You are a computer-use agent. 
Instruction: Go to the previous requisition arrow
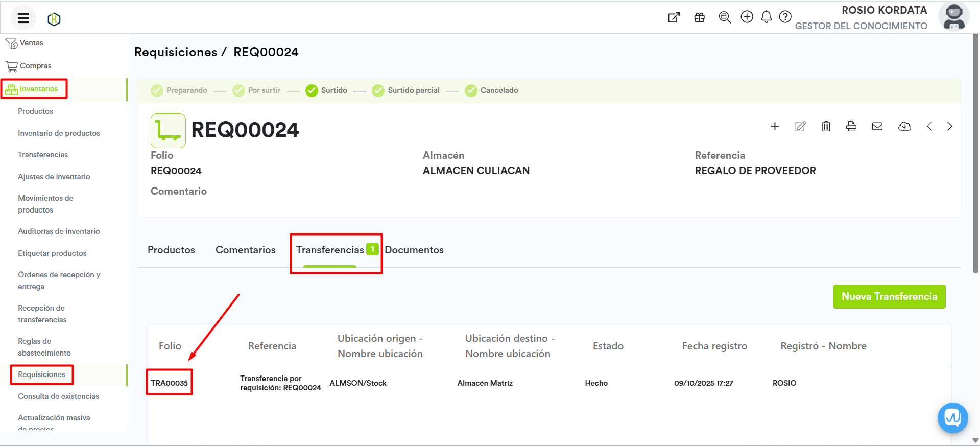(929, 126)
